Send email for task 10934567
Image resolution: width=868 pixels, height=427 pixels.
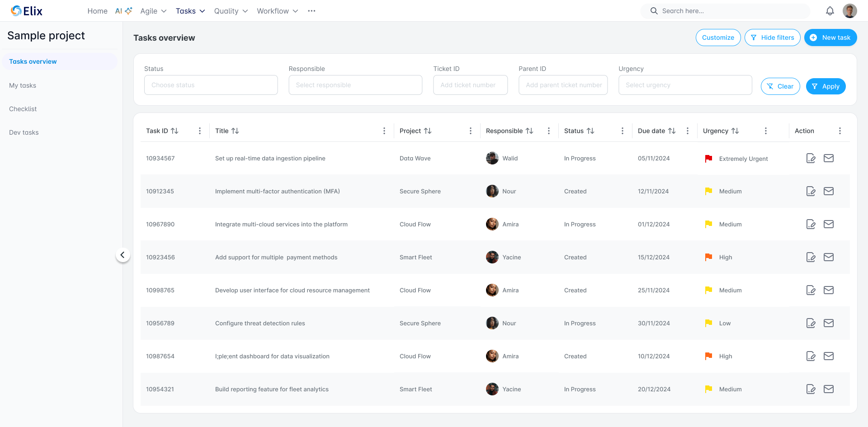click(x=829, y=158)
